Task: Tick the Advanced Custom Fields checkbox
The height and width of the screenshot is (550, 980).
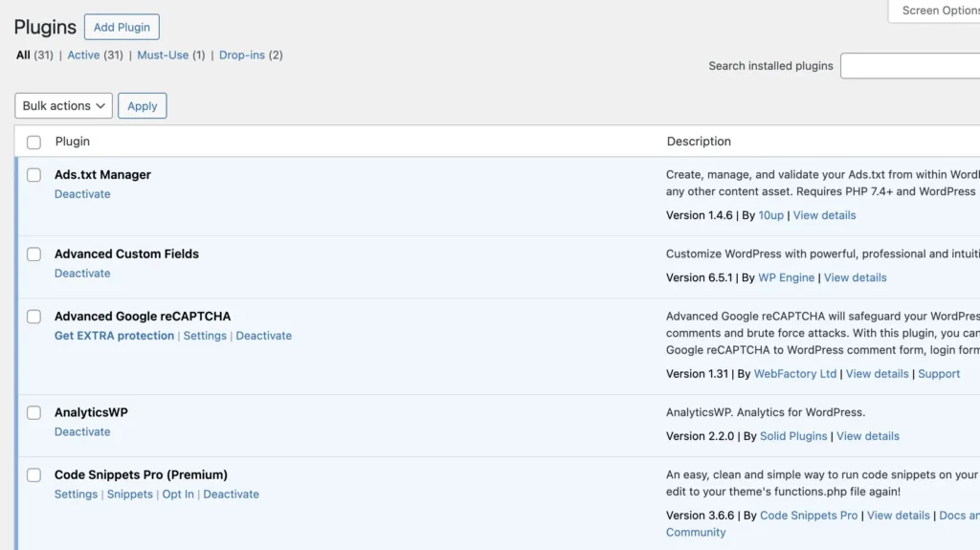Action: [33, 254]
